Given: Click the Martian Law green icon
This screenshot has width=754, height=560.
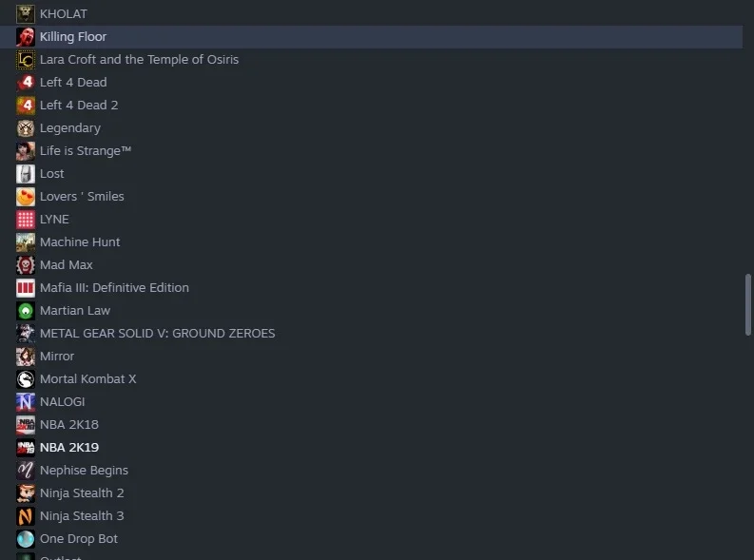Looking at the screenshot, I should (26, 311).
